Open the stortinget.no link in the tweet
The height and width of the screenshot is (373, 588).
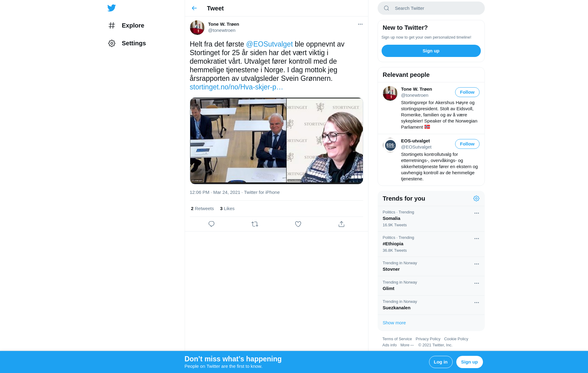tap(236, 87)
